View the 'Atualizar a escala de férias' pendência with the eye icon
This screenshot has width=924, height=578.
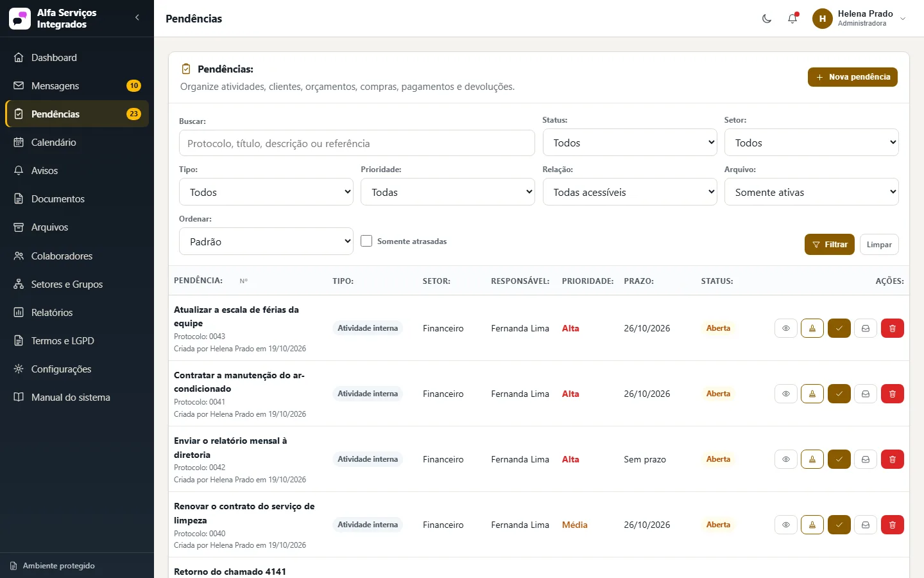(x=786, y=328)
